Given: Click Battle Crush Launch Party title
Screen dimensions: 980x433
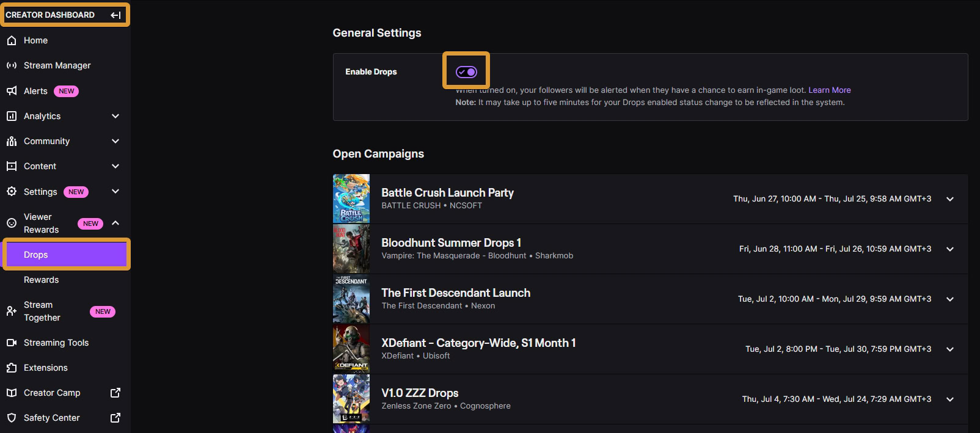Looking at the screenshot, I should [447, 192].
